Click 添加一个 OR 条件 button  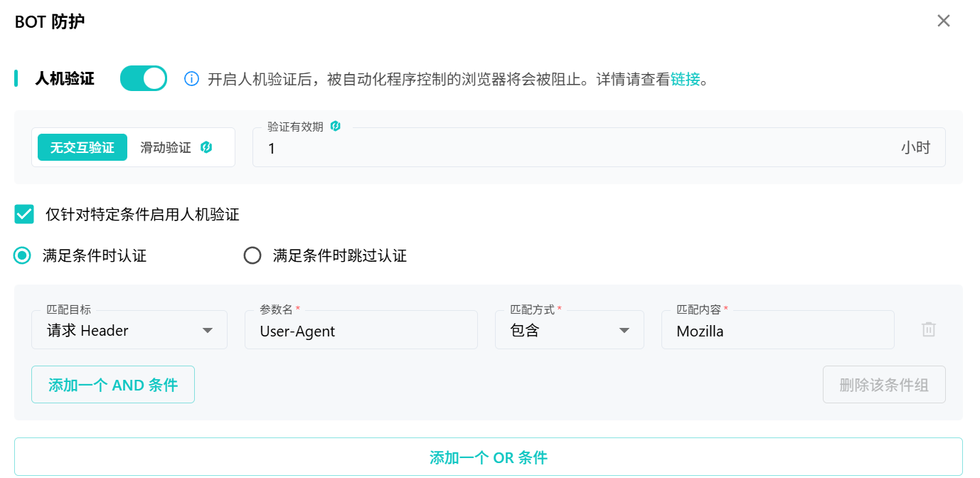489,457
